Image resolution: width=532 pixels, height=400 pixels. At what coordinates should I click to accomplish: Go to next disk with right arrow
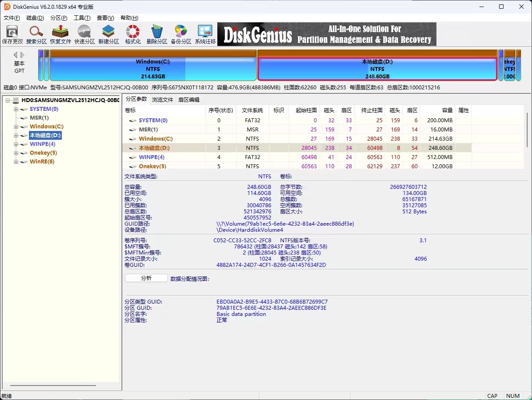(22, 55)
